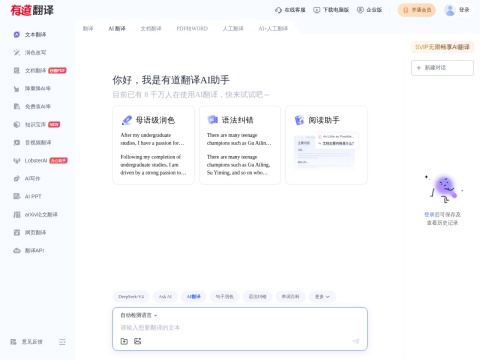480x360 pixels.
Task: Open 翻译API in the sidebar
Action: point(29,250)
